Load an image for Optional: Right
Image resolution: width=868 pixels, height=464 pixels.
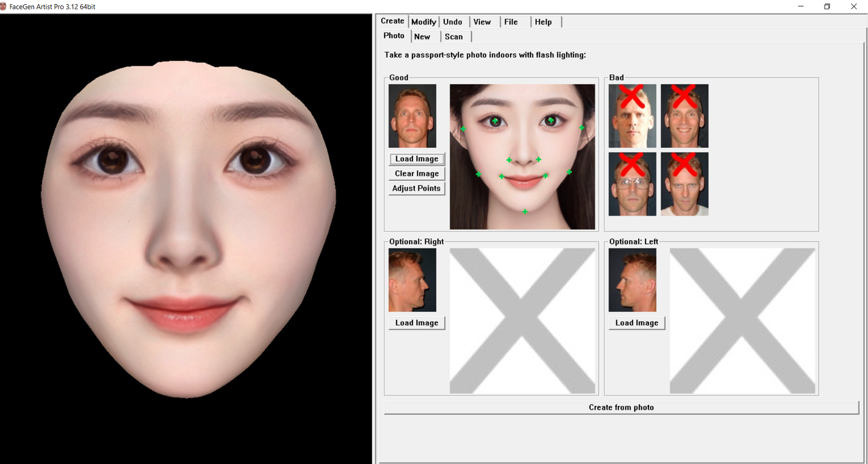click(417, 323)
